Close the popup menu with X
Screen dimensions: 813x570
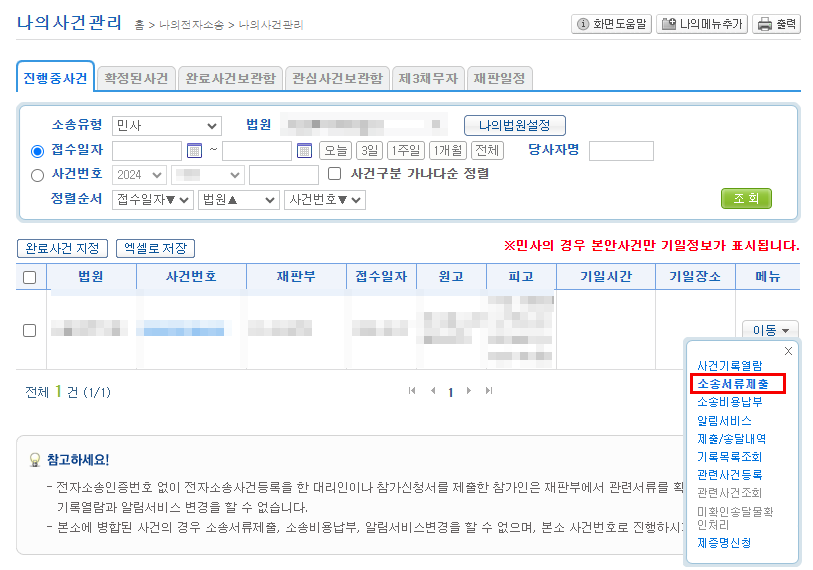[x=788, y=351]
